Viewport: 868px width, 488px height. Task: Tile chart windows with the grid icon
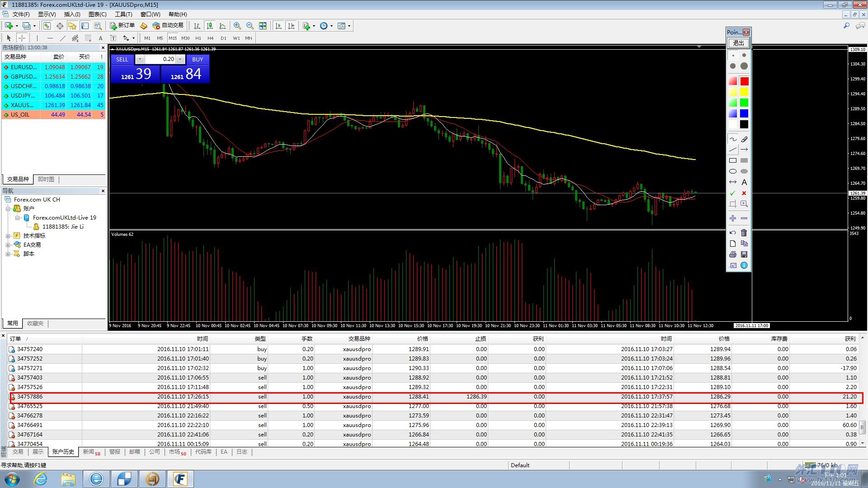click(x=263, y=26)
